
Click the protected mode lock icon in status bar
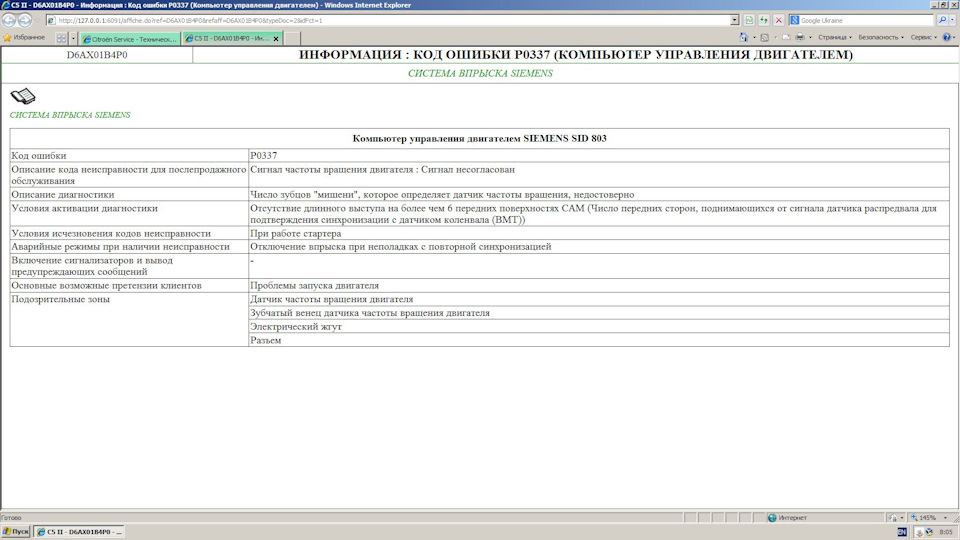(893, 517)
